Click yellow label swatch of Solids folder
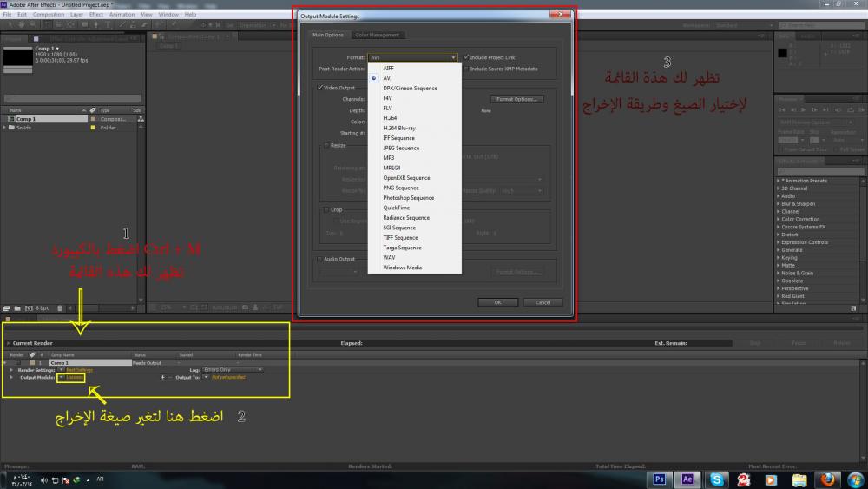This screenshot has width=868, height=489. (93, 128)
